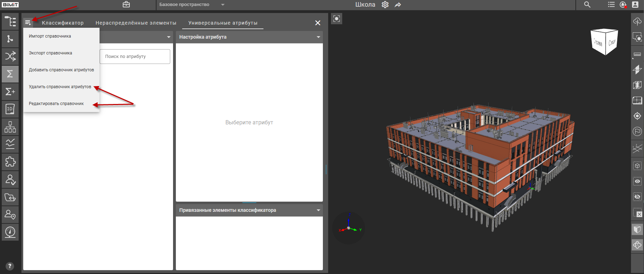The image size is (644, 274).
Task: Toggle the solid cube display mode button
Action: (x=637, y=230)
